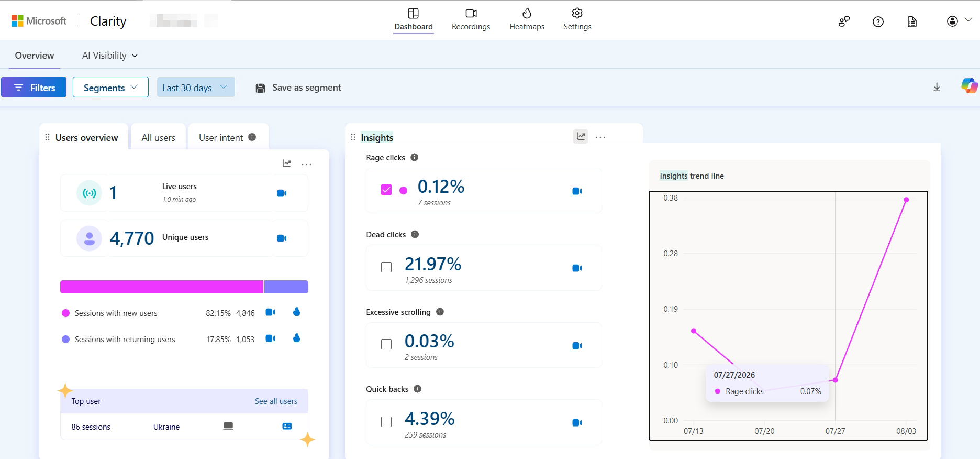Open the Heatmaps tab

click(x=527, y=20)
